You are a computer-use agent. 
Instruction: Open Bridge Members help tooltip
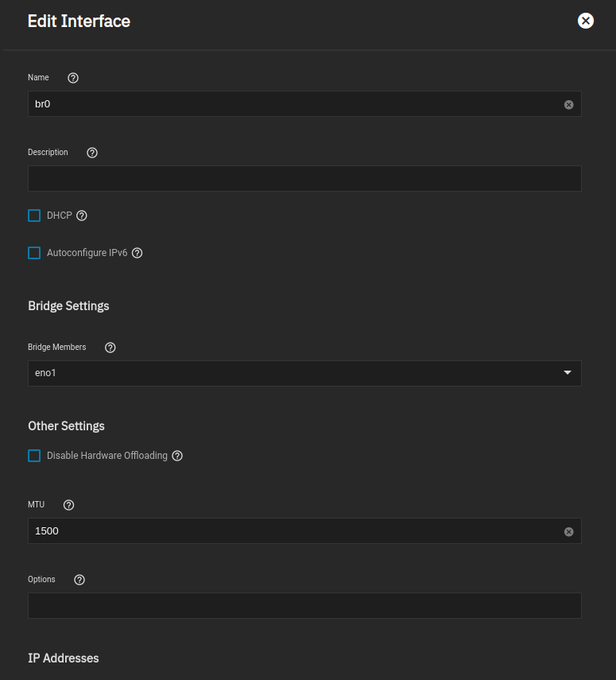(110, 348)
